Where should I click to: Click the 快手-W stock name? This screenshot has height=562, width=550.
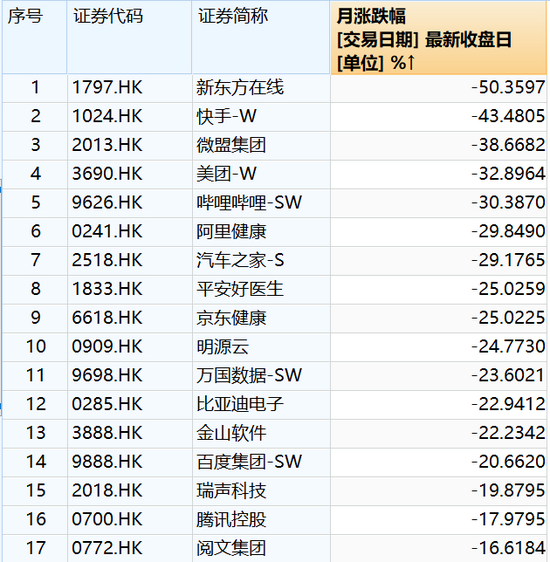point(226,116)
